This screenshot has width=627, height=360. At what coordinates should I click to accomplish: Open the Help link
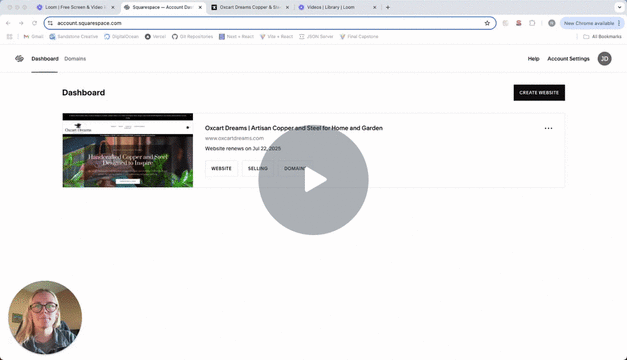[x=533, y=59]
